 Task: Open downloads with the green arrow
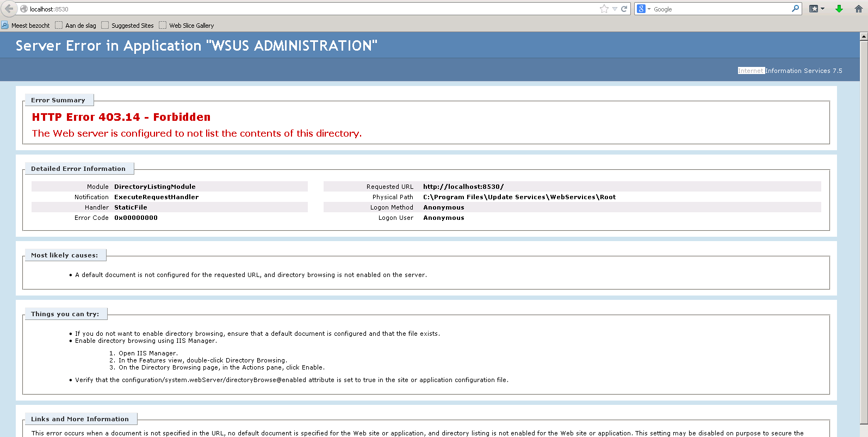839,9
